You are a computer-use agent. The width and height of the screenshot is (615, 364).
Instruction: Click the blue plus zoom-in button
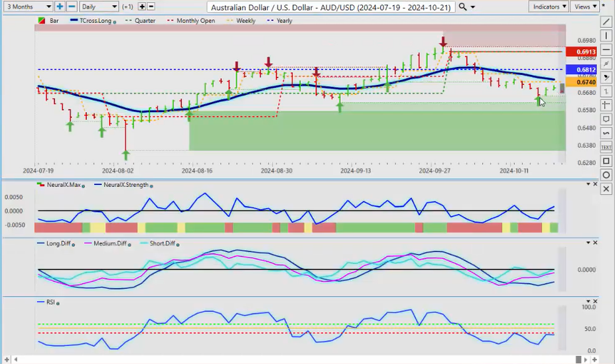60,7
